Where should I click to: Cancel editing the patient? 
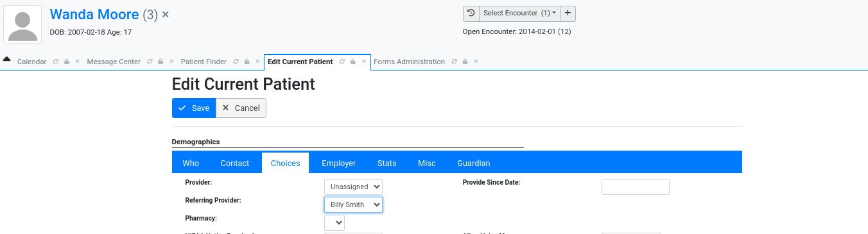tap(241, 108)
